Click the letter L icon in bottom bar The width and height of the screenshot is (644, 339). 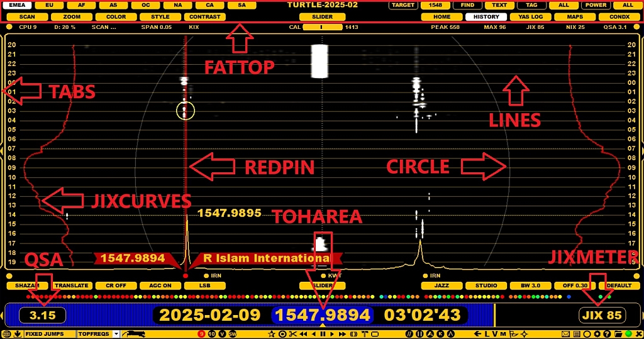click(487, 334)
